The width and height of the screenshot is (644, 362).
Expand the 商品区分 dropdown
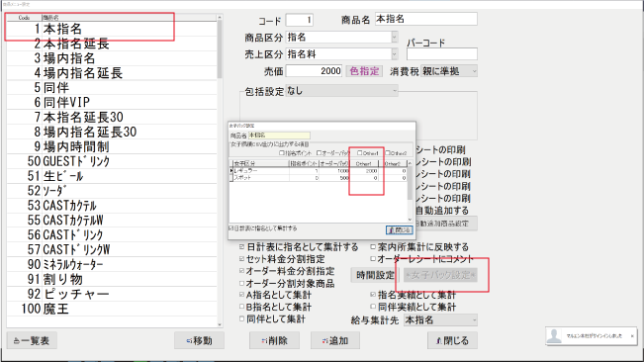click(x=395, y=38)
